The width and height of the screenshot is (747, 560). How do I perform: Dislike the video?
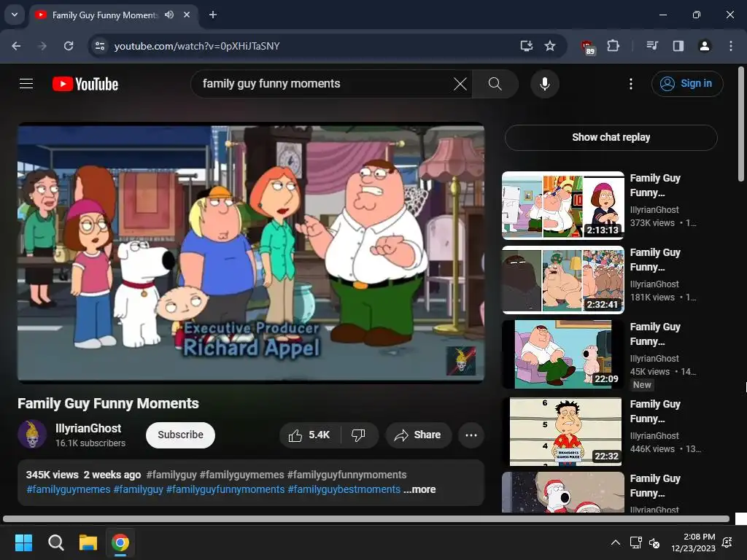(358, 435)
